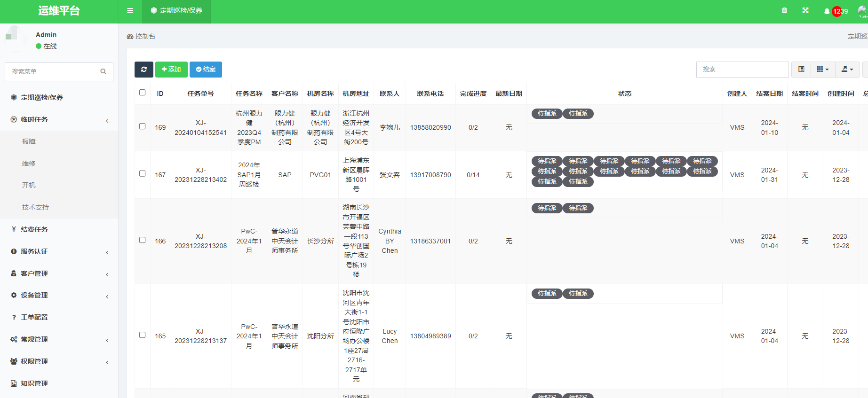Click task number XJ-20231228213402
Viewport: 868px width, 398px height.
(201, 175)
